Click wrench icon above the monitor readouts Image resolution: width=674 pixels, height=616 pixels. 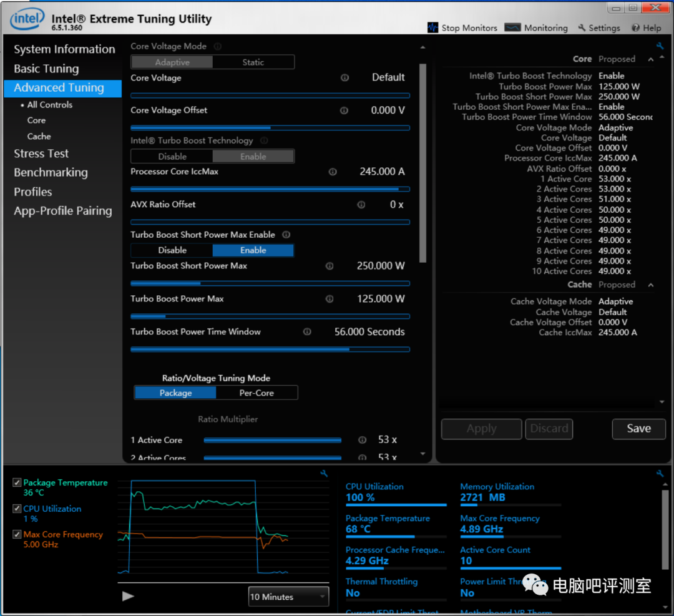(660, 473)
